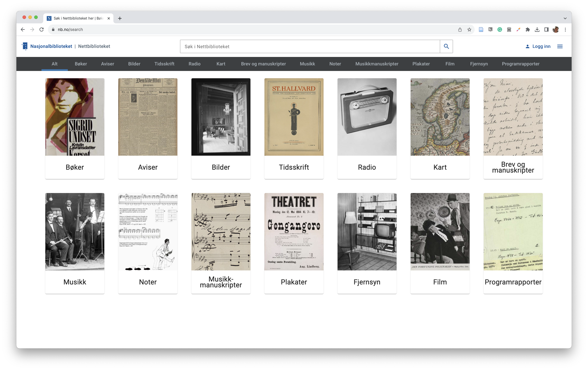Toggle the browser side panel icon
Viewport: 588px width, 370px height.
[x=546, y=29]
